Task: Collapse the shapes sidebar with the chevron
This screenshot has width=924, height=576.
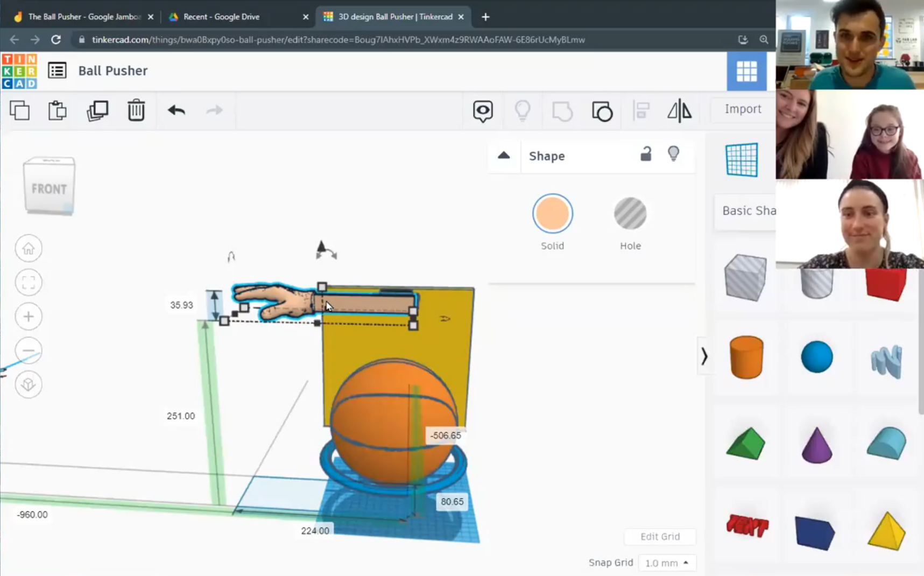Action: pos(705,355)
